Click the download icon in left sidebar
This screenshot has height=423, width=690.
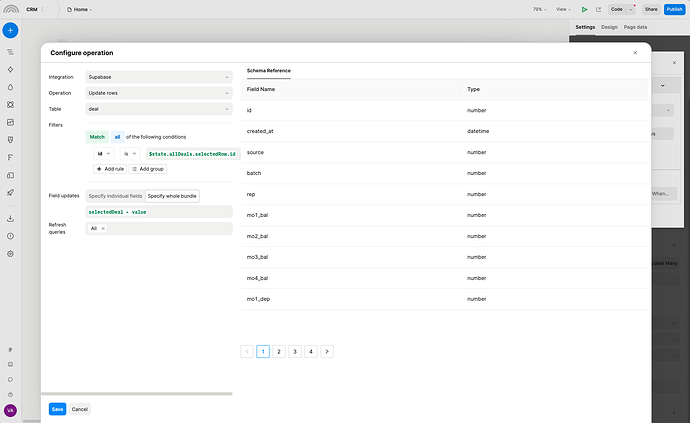(10, 218)
